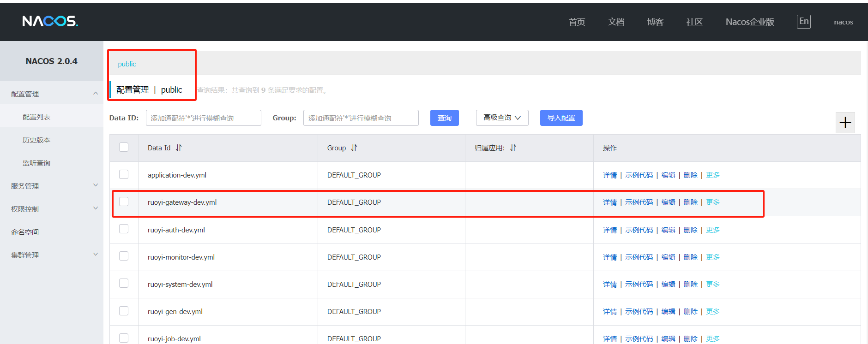Open 详情 for application-dev.yml
Image resolution: width=868 pixels, height=344 pixels.
click(x=610, y=175)
